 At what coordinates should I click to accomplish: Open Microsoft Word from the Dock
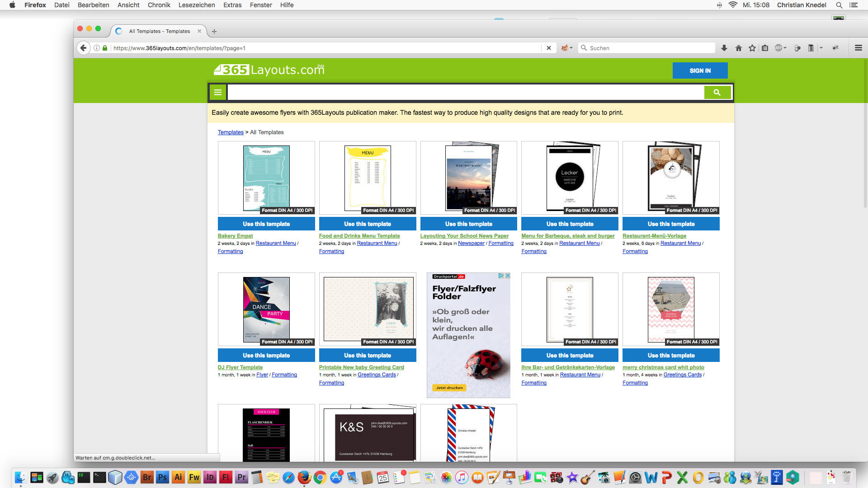tap(650, 477)
